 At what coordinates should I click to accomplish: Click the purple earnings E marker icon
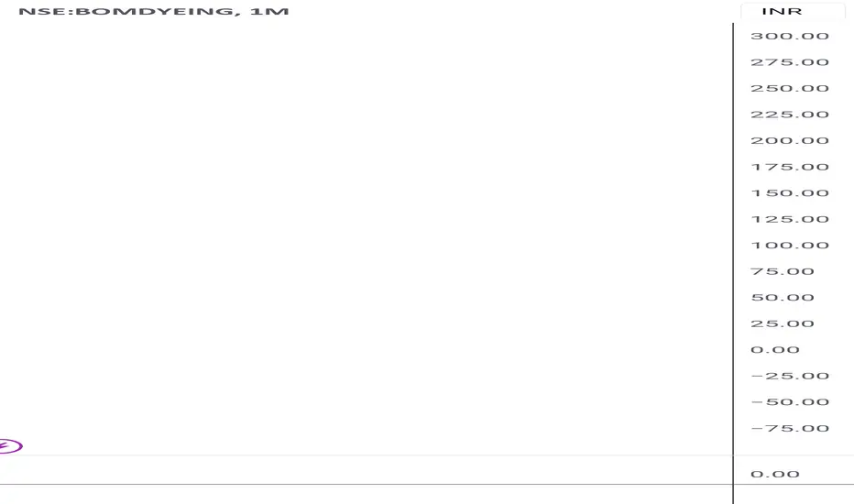[10, 446]
